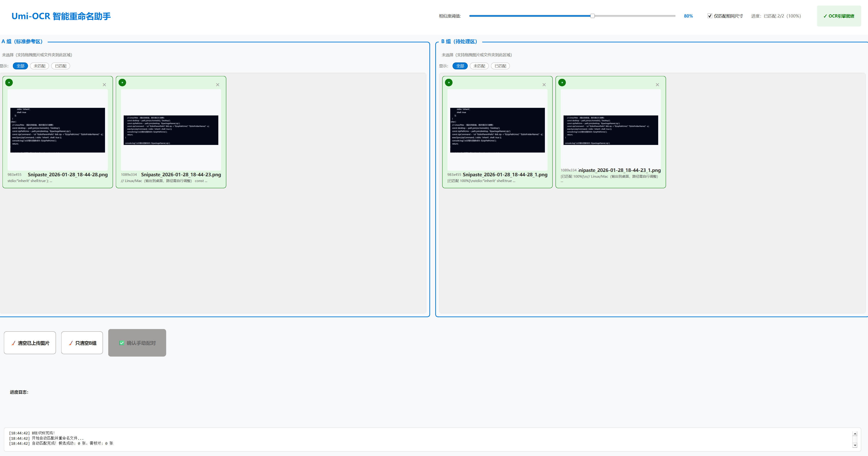Image resolution: width=868 pixels, height=456 pixels.
Task: Show only 未匹配 items in group A
Action: pos(39,66)
